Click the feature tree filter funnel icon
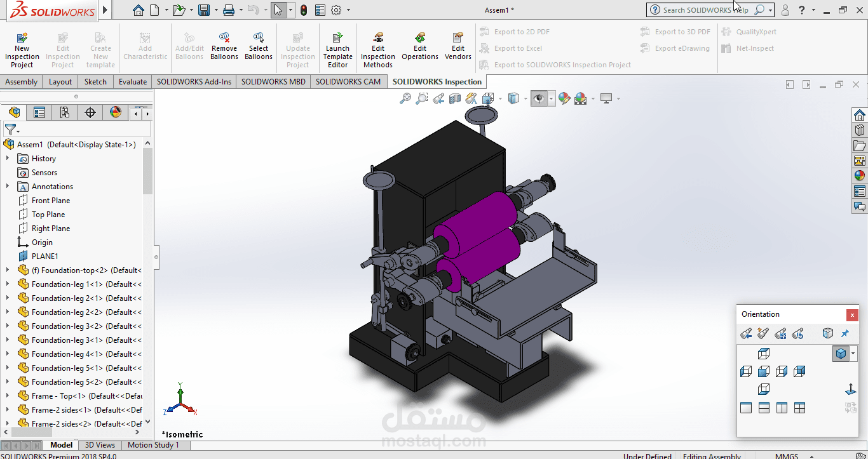The height and width of the screenshot is (459, 868). tap(10, 130)
